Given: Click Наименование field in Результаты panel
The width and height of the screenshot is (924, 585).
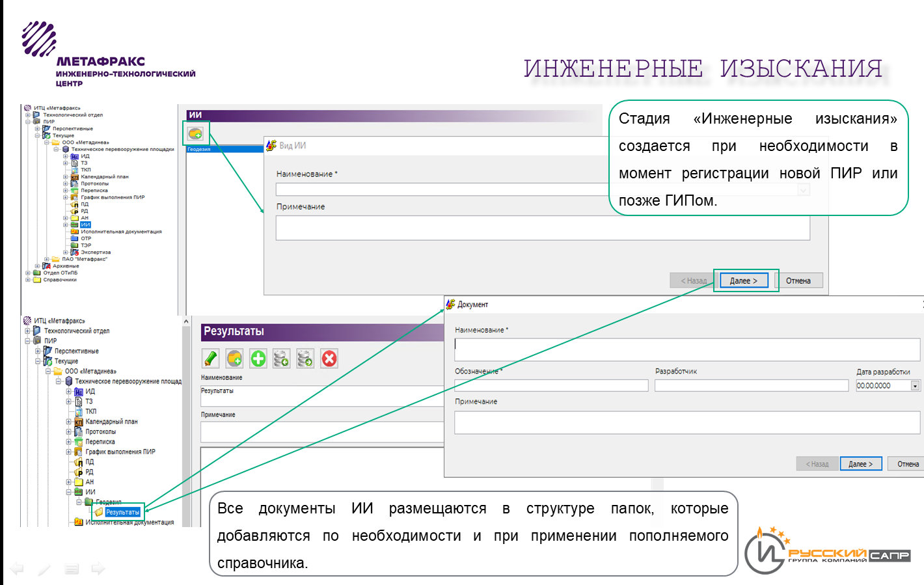Looking at the screenshot, I should click(x=323, y=396).
